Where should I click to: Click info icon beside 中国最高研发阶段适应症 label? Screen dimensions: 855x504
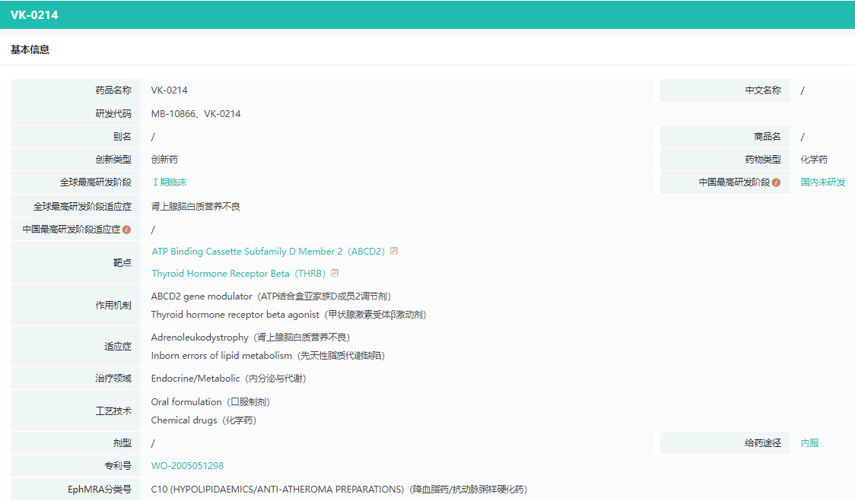[x=126, y=230]
